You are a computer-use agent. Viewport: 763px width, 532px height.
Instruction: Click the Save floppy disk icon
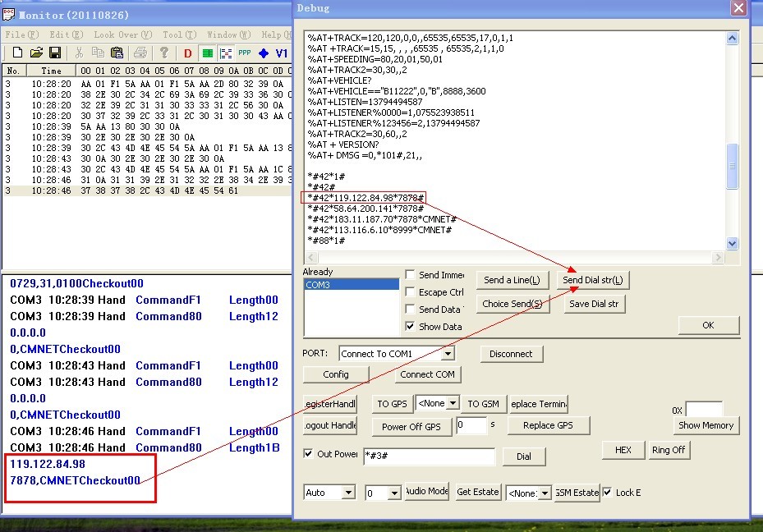(x=55, y=53)
